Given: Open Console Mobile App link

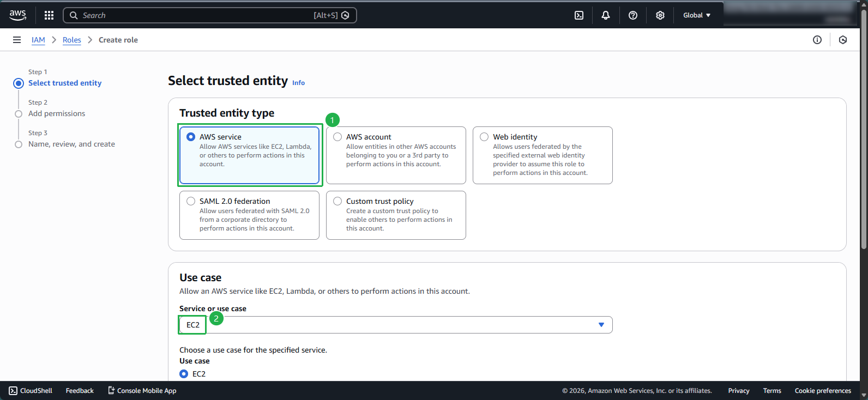Looking at the screenshot, I should (x=142, y=391).
